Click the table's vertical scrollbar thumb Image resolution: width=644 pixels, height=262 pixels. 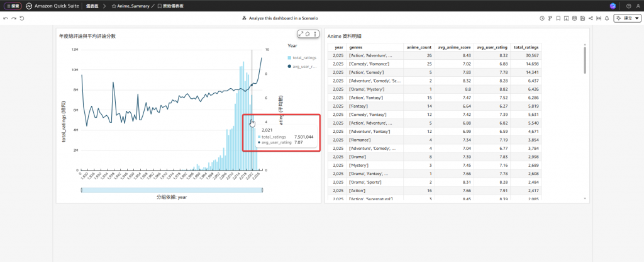[585, 60]
